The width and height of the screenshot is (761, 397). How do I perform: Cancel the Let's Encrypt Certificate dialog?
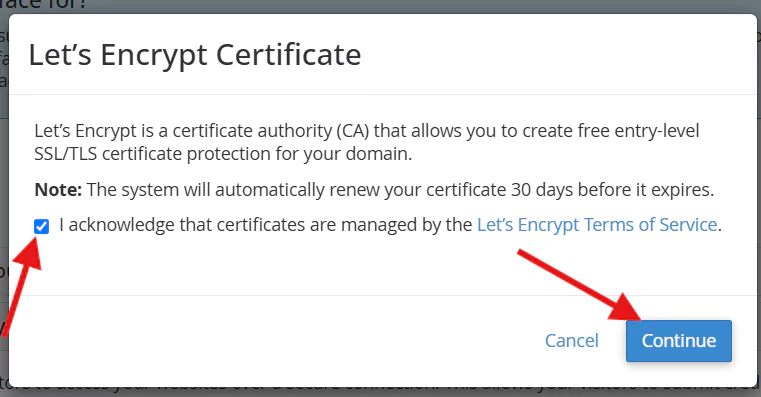(572, 341)
